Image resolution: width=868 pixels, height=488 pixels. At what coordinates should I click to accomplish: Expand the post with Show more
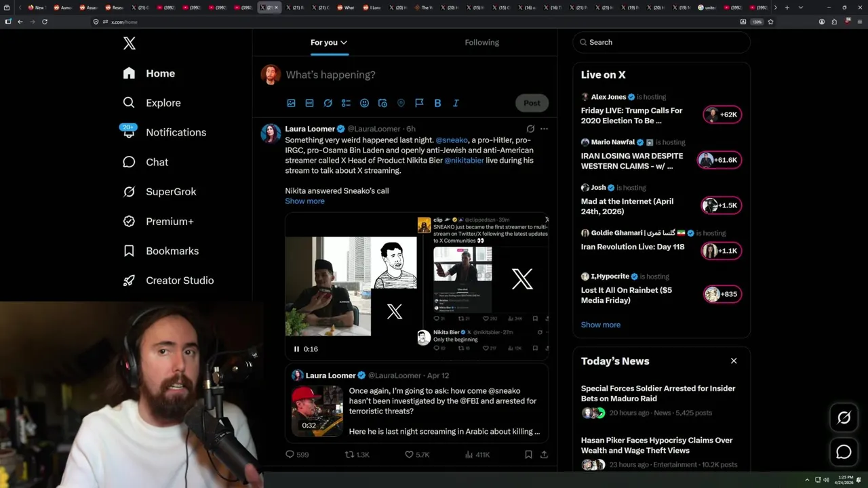(304, 201)
